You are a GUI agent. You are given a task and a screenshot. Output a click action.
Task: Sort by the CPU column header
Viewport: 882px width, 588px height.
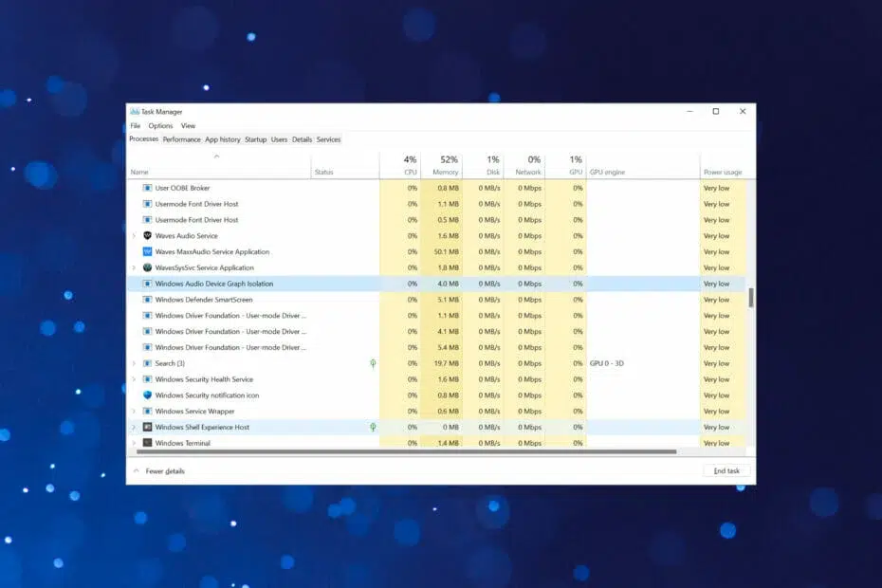(x=400, y=165)
